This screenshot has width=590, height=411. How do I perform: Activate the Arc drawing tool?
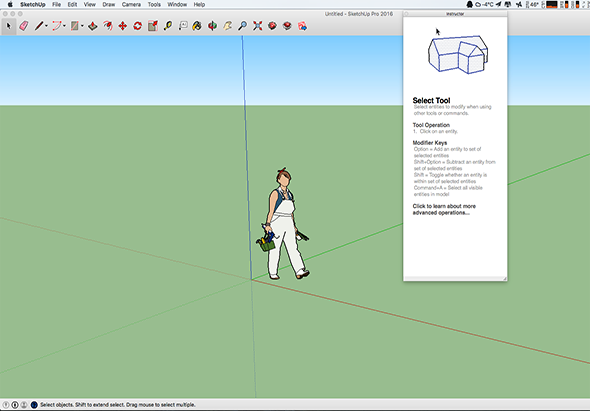57,26
